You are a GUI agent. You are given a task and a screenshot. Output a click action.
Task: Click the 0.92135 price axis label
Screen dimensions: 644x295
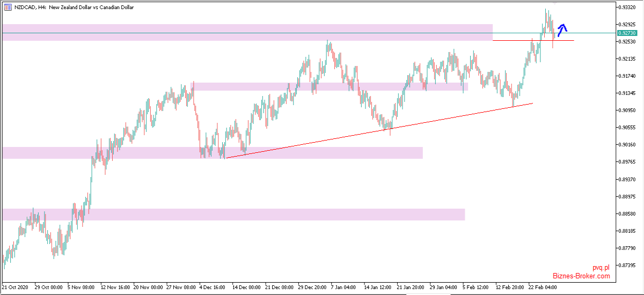[x=627, y=58]
